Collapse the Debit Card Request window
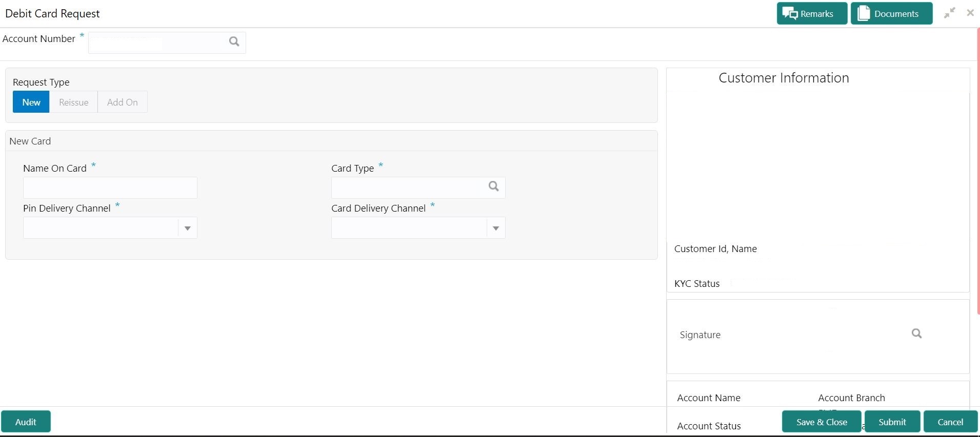 [x=949, y=13]
